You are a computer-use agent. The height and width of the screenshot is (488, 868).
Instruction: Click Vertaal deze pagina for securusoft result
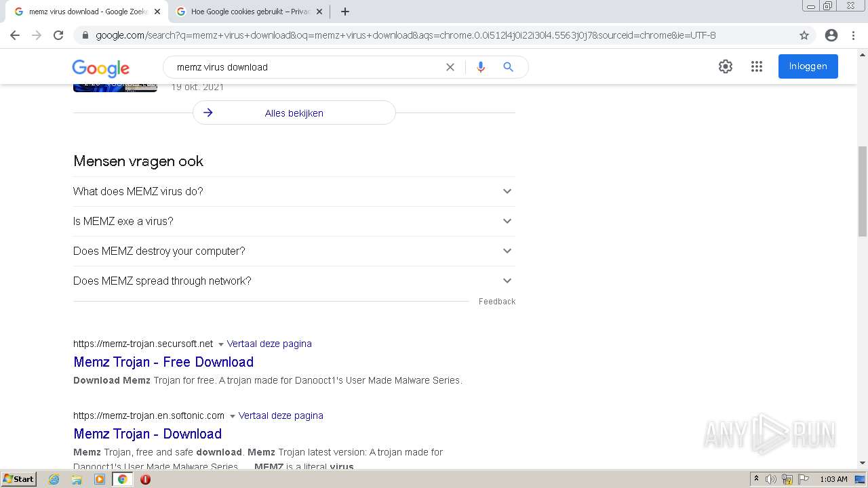pyautogui.click(x=269, y=344)
